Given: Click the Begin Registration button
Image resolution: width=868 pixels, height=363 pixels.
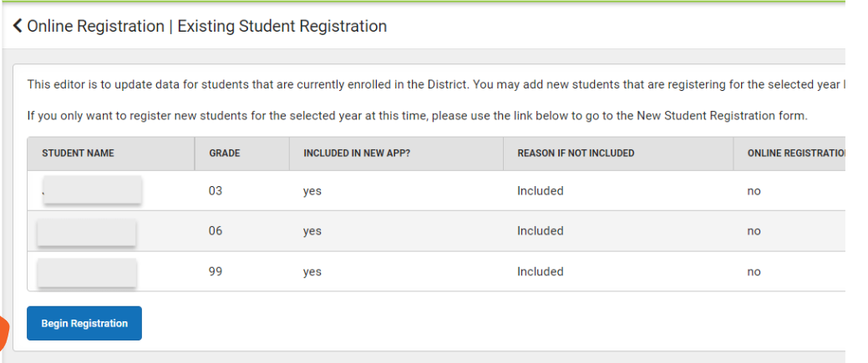Looking at the screenshot, I should (x=84, y=323).
